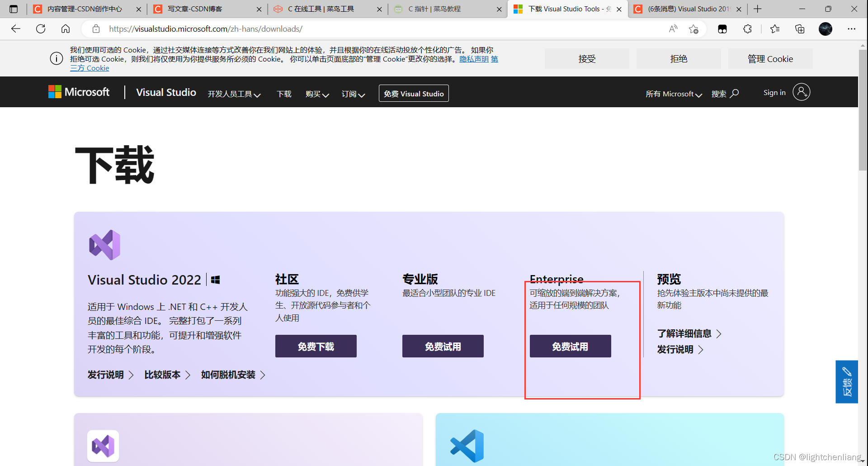Open 发行说明 link under 预览
868x466 pixels.
(680, 349)
